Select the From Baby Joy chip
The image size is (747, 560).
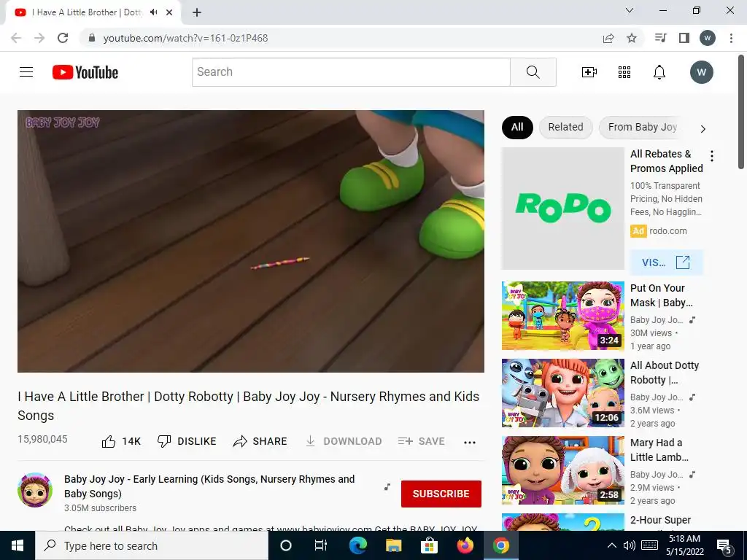click(642, 127)
